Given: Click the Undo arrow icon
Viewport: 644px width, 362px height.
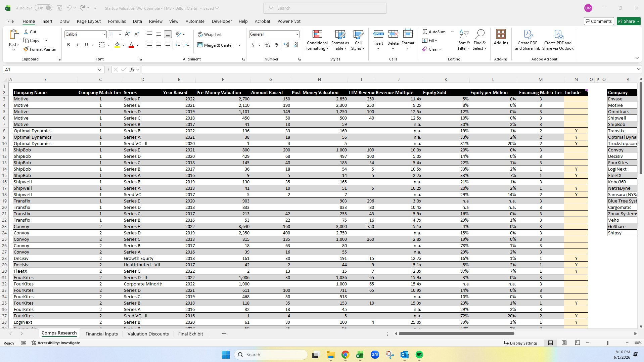Looking at the screenshot, I should coord(69,8).
